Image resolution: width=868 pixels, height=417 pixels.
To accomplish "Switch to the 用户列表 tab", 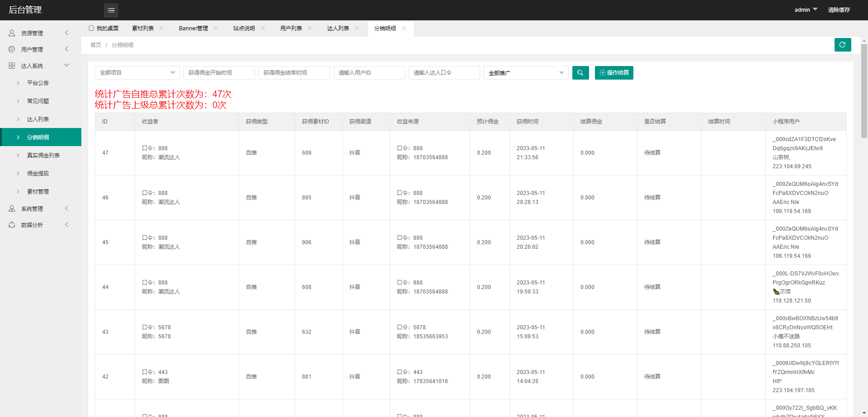I will pos(291,28).
